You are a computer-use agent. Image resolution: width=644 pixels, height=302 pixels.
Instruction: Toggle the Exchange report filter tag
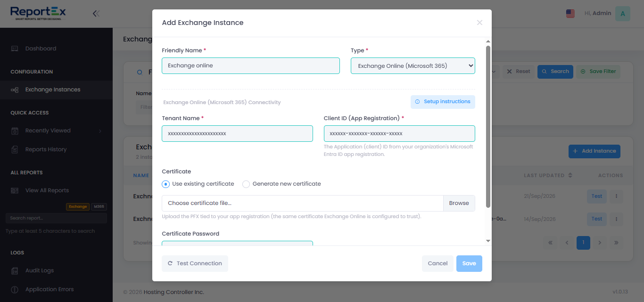coord(78,206)
